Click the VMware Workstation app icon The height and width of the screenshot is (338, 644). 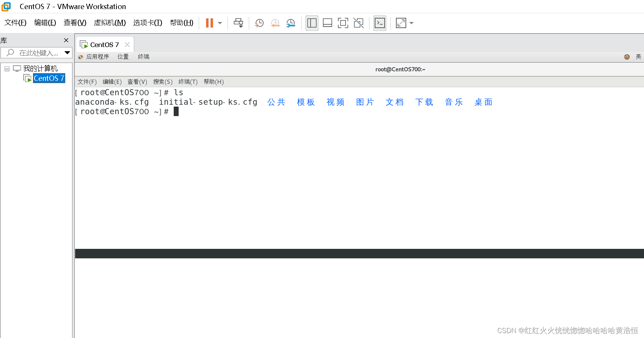(6, 6)
